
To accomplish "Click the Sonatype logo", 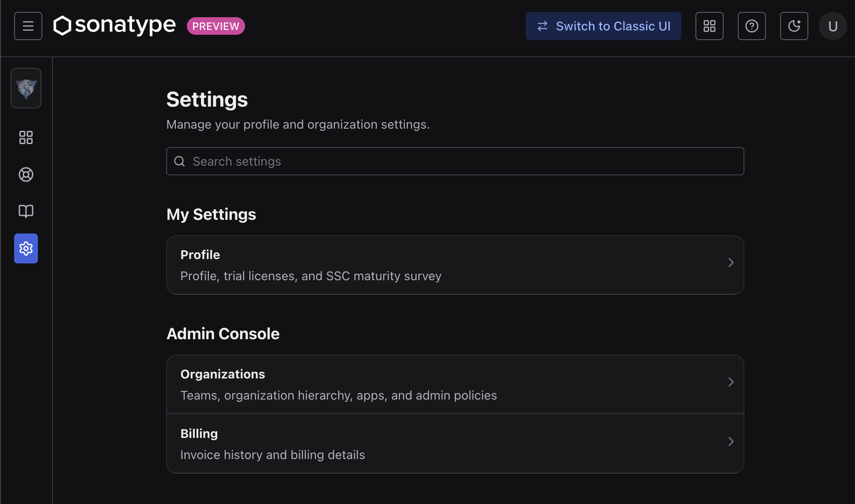I will 115,26.
